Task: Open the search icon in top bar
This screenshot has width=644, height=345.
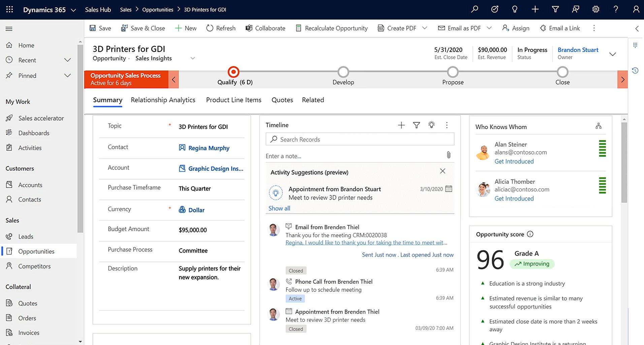Action: tap(474, 9)
